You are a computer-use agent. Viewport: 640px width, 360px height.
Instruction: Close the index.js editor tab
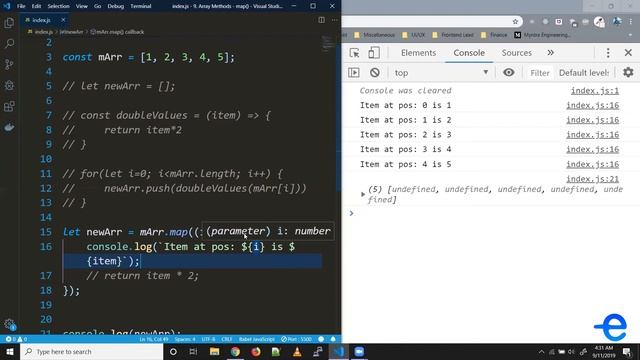pyautogui.click(x=63, y=20)
